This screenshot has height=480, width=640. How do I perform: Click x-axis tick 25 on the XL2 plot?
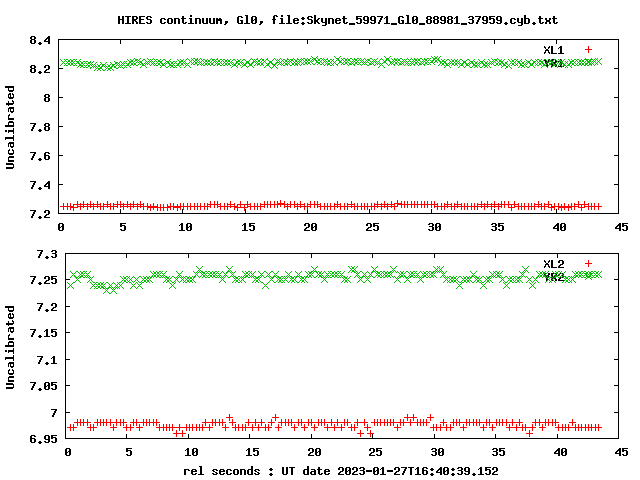click(x=376, y=452)
